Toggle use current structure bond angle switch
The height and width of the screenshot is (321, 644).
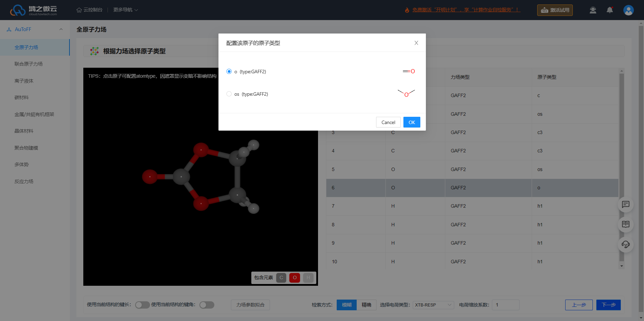click(x=207, y=305)
